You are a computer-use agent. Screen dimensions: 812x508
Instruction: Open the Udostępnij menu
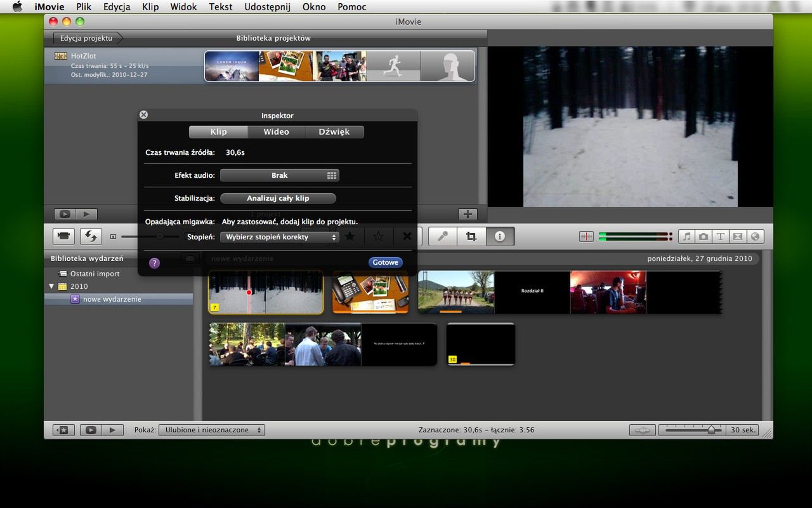(x=267, y=7)
